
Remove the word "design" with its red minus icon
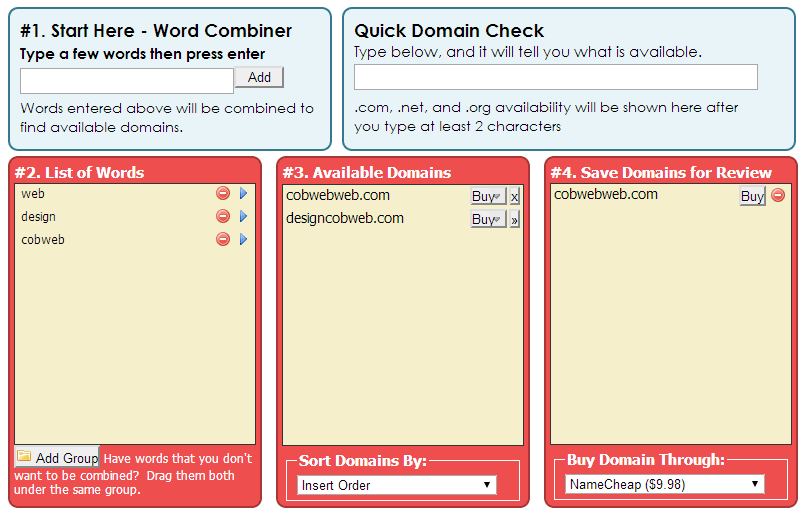coord(223,216)
